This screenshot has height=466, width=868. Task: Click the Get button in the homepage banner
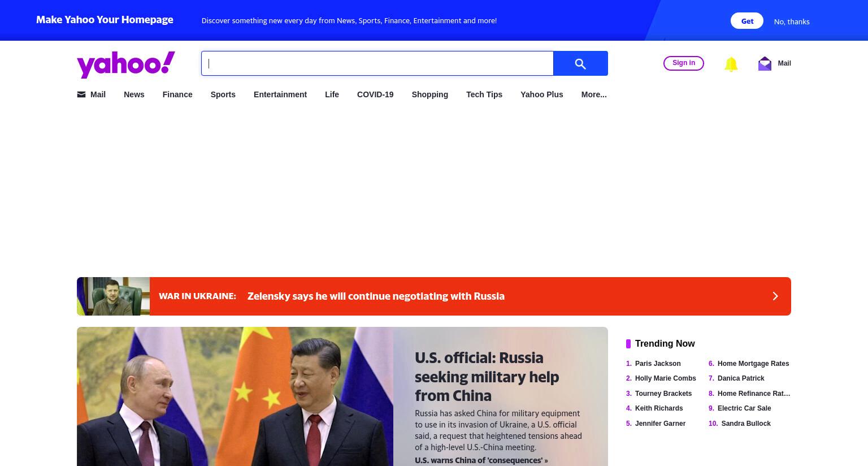(747, 21)
